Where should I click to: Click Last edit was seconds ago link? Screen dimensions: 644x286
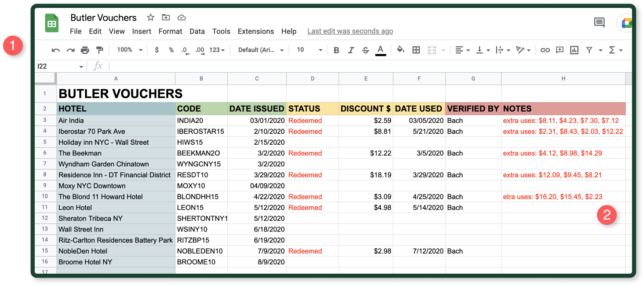coord(350,31)
